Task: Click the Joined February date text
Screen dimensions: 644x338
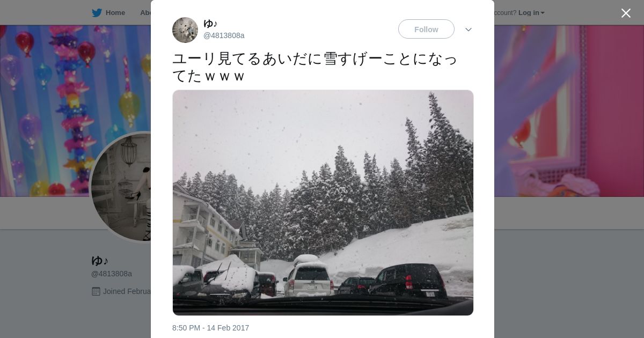Action: [x=127, y=291]
